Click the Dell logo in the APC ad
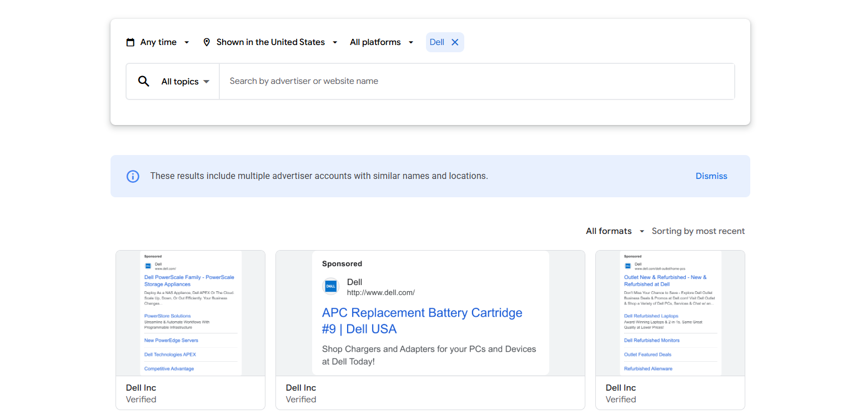This screenshot has height=414, width=868. pyautogui.click(x=330, y=287)
